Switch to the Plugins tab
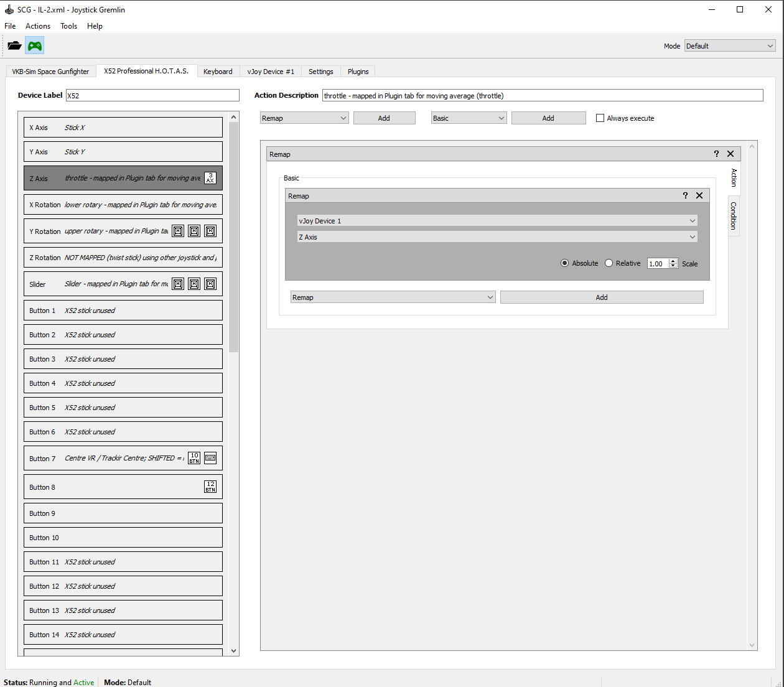The image size is (784, 687). point(358,72)
